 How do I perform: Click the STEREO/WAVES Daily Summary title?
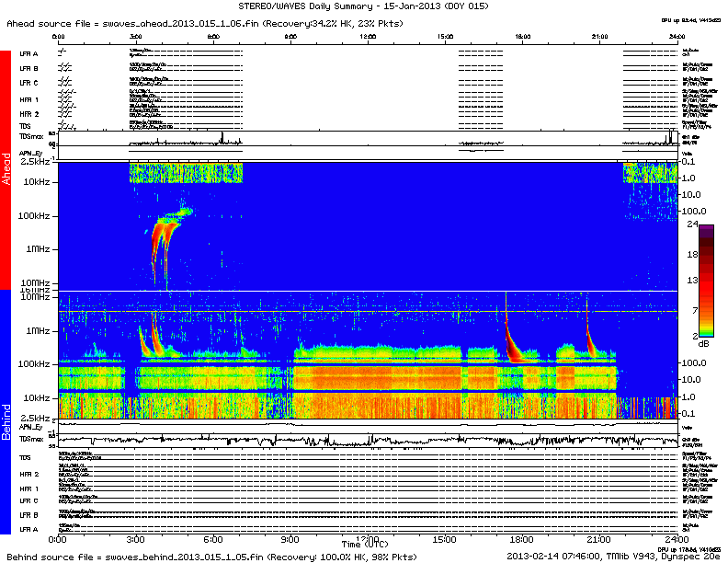(364, 6)
